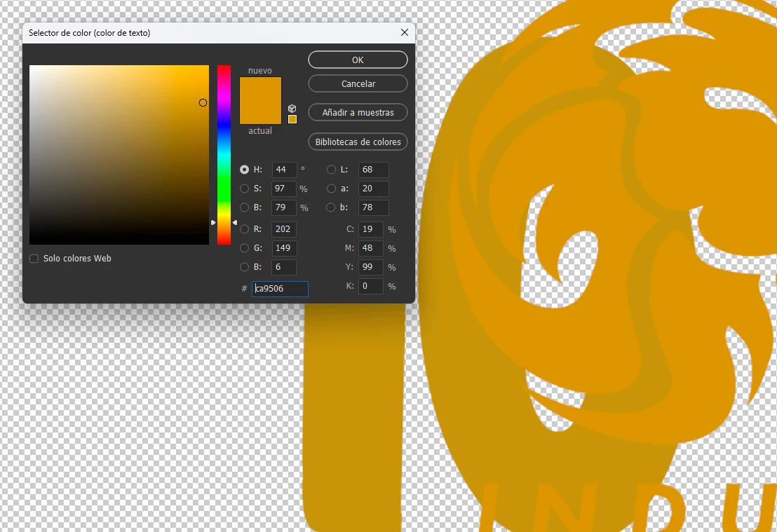
Task: Click the G field showing 149
Action: tap(284, 247)
